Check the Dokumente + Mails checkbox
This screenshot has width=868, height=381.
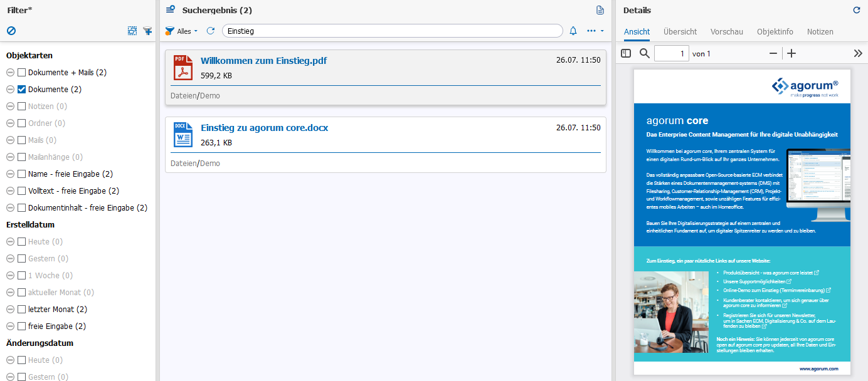[22, 73]
